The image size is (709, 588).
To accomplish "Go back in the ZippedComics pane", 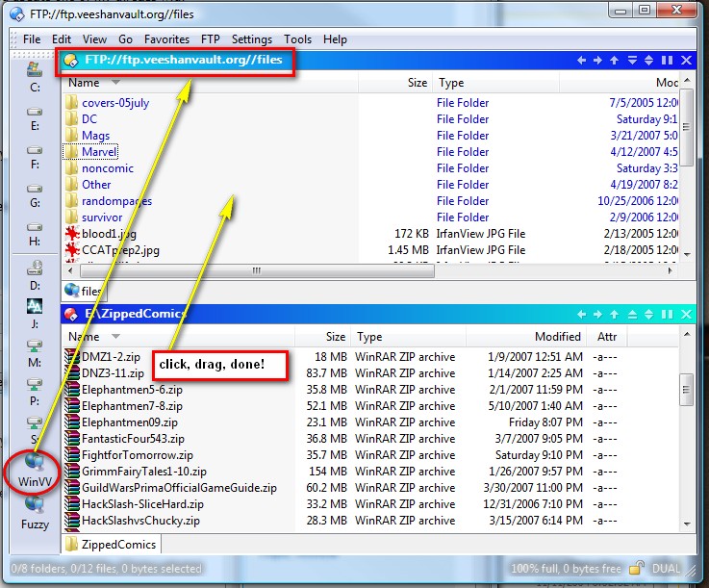I will click(581, 315).
